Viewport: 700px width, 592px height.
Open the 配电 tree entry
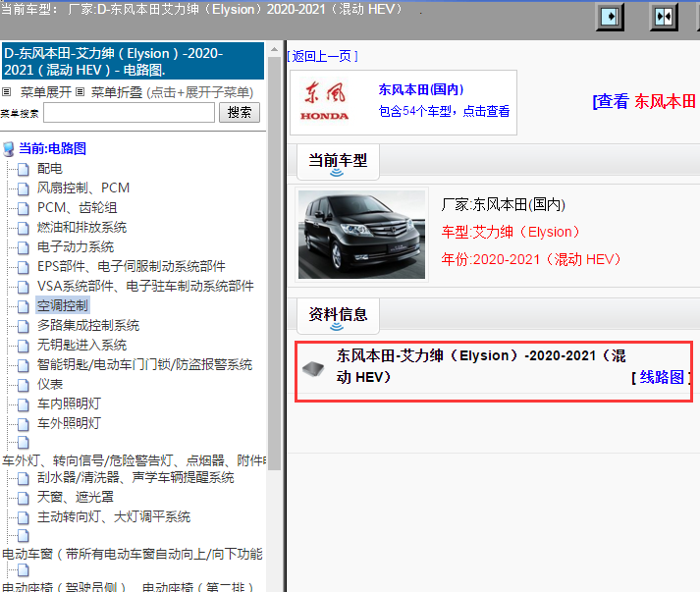click(x=49, y=168)
